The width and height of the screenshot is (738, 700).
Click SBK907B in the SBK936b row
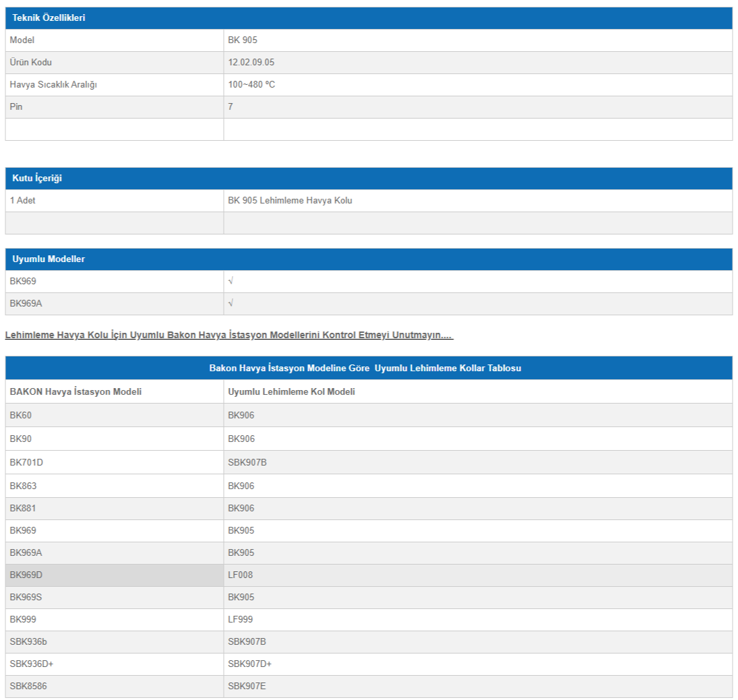tap(247, 641)
